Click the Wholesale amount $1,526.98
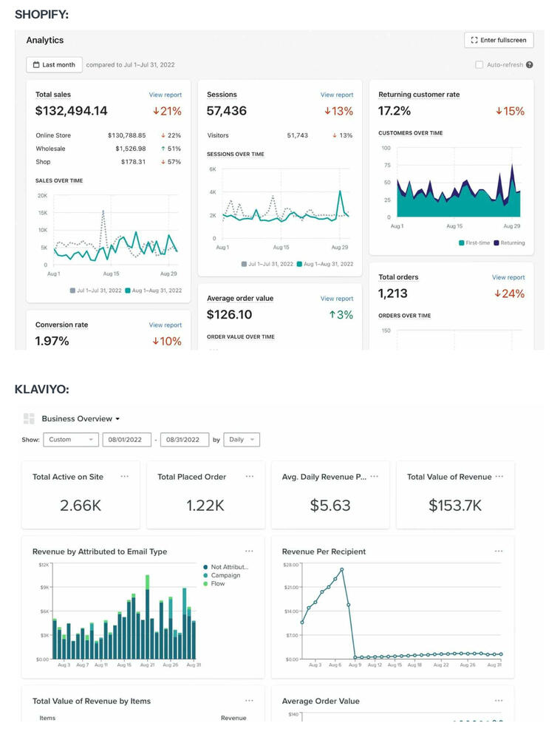 click(131, 149)
